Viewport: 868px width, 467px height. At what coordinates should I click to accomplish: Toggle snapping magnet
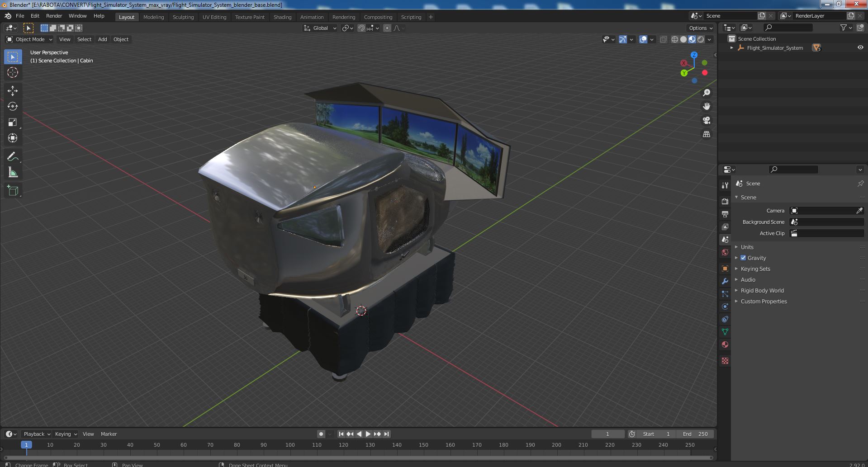[x=361, y=28]
